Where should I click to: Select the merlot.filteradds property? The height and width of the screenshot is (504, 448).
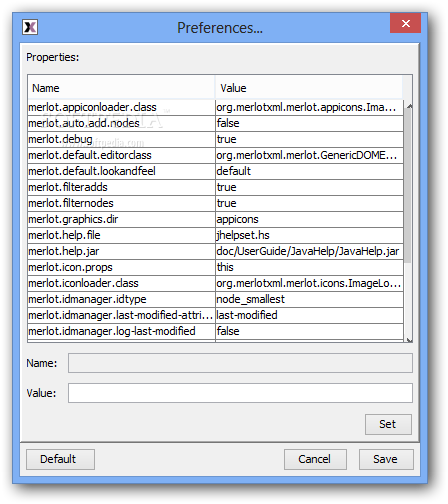pos(121,187)
